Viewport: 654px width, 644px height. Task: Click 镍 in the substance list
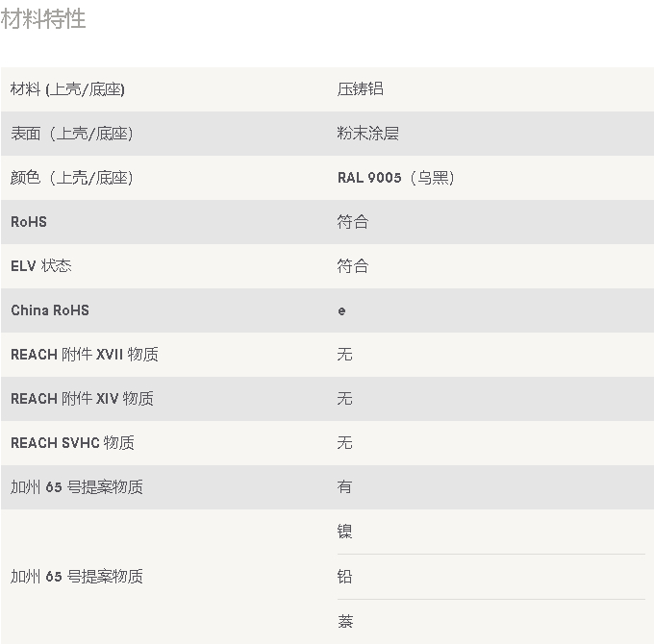344,532
